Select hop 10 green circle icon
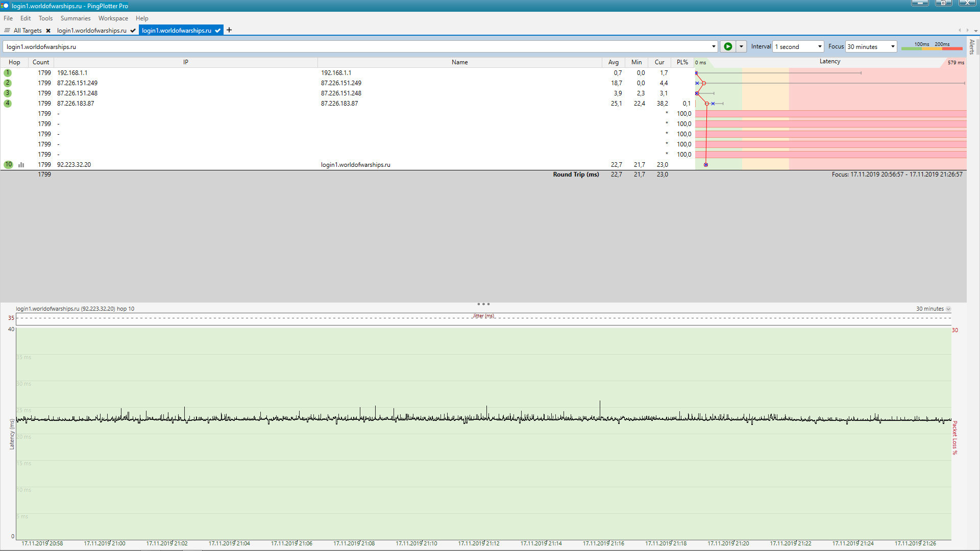 point(8,165)
